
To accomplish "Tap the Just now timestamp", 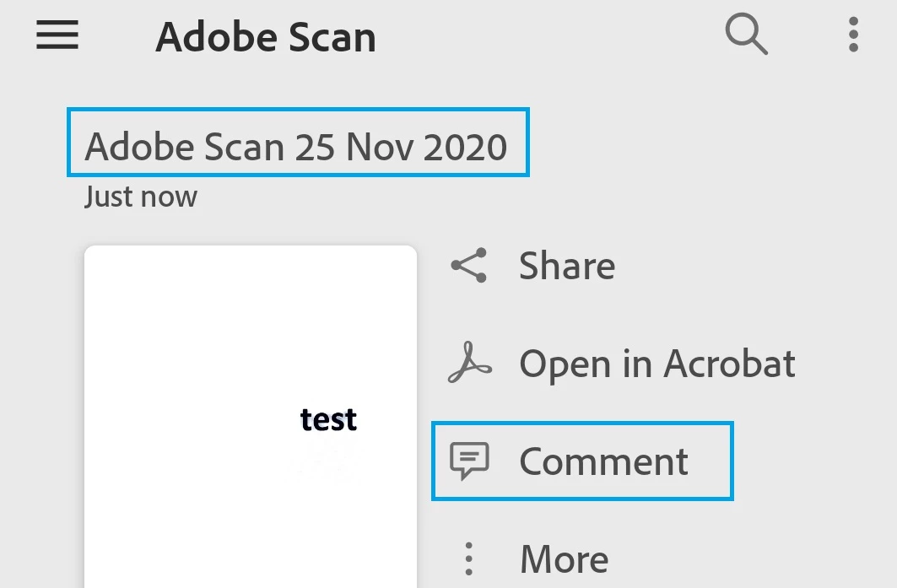I will (x=141, y=197).
